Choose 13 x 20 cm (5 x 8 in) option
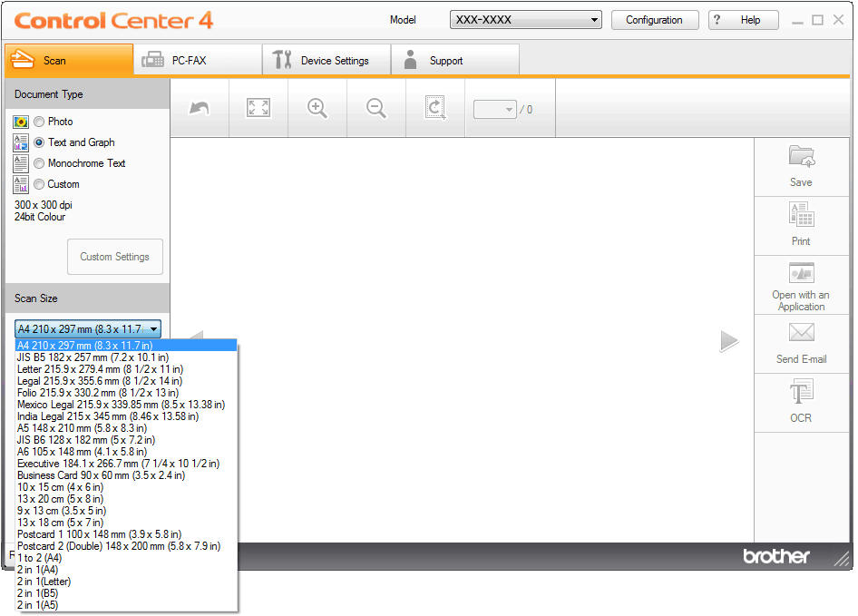Screen dimensions: 858x616 click(x=126, y=499)
